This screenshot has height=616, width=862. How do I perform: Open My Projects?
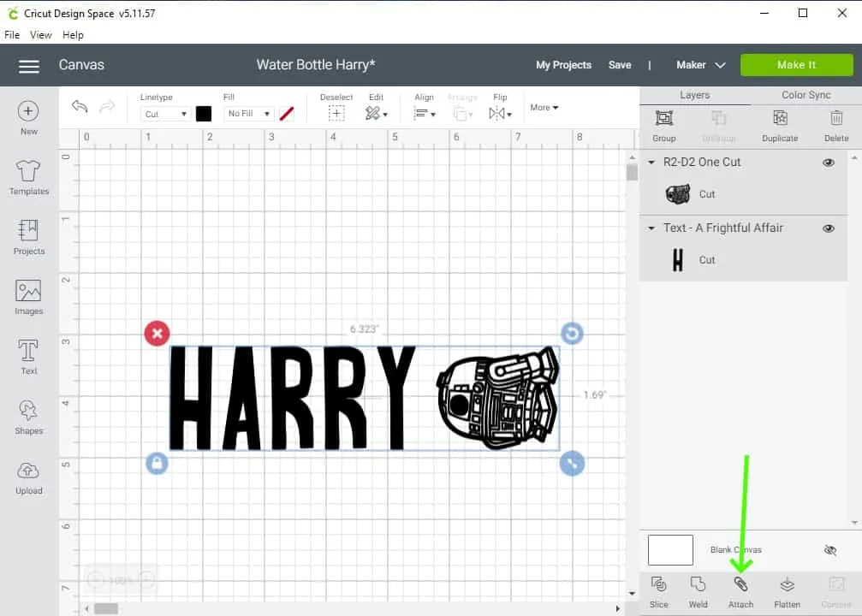[x=563, y=65]
